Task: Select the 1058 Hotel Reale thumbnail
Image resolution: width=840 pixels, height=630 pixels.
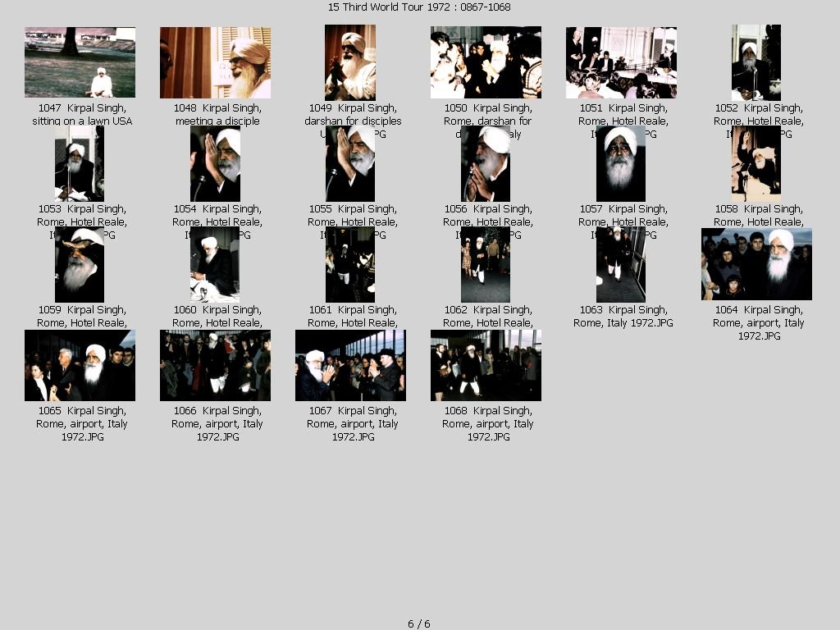Action: [x=756, y=163]
